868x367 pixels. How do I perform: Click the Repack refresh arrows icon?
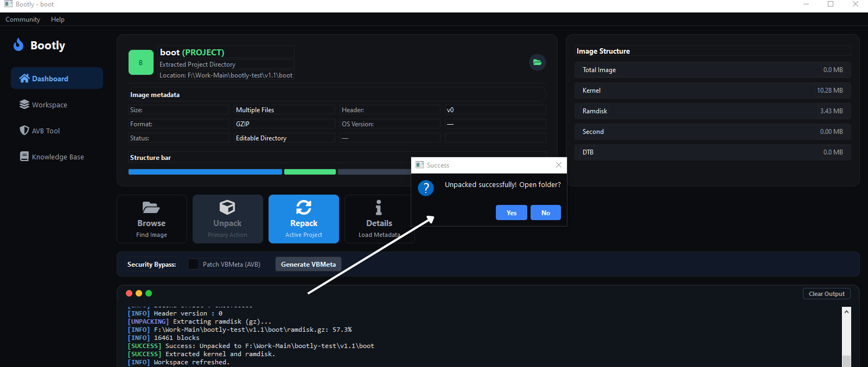304,207
